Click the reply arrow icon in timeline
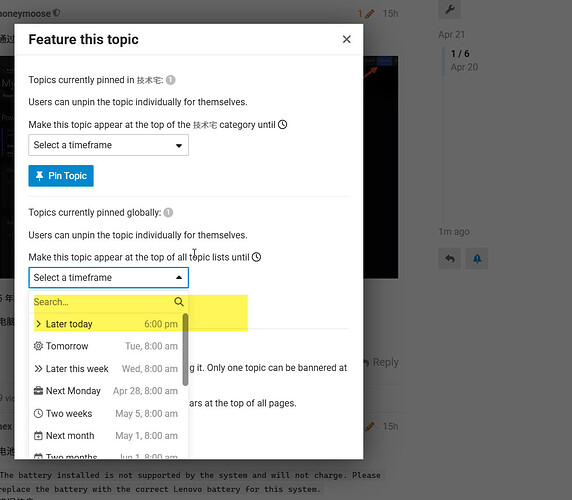Image resolution: width=572 pixels, height=500 pixels. tap(449, 259)
